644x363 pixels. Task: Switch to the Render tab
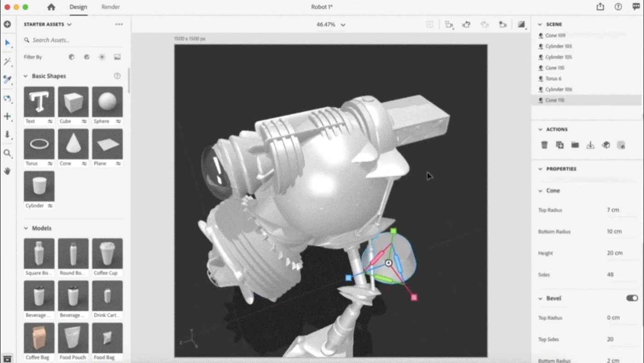tap(110, 7)
